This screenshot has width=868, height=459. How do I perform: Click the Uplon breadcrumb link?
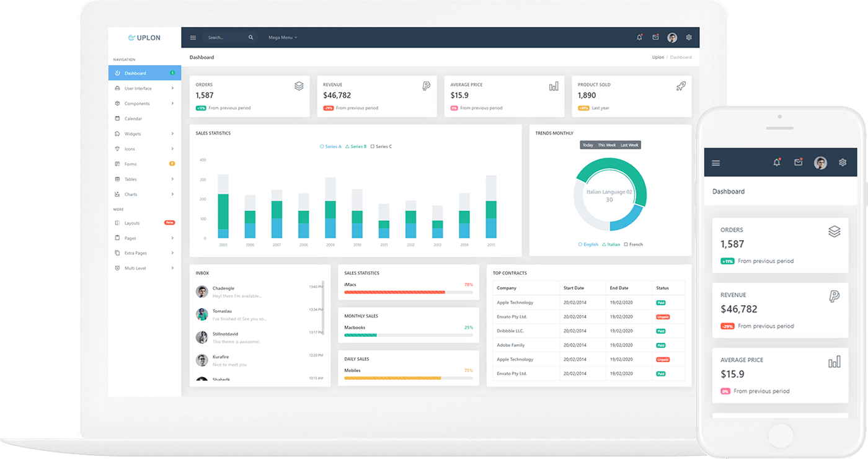click(x=657, y=57)
